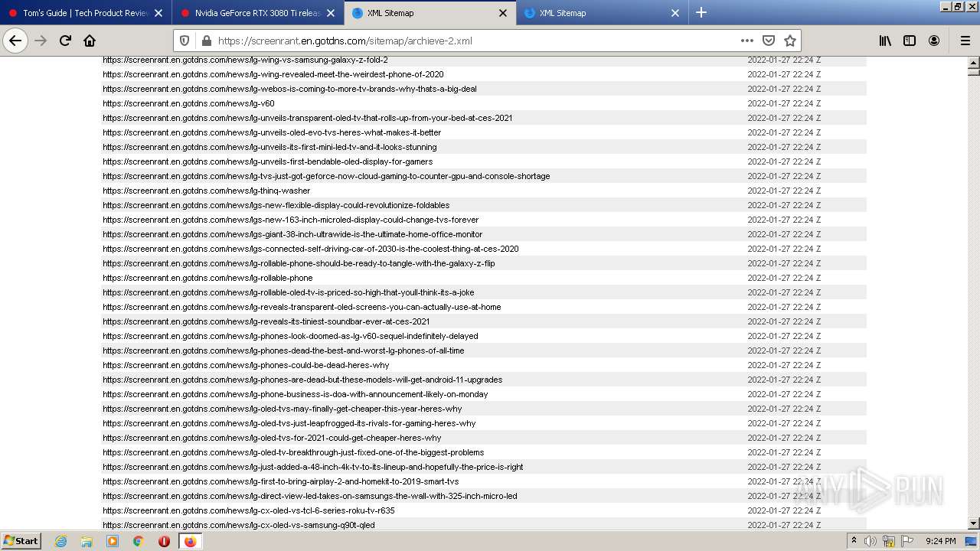Close the Nvidia GeForce RTX 3080 tab
The image size is (980, 551).
[x=331, y=13]
